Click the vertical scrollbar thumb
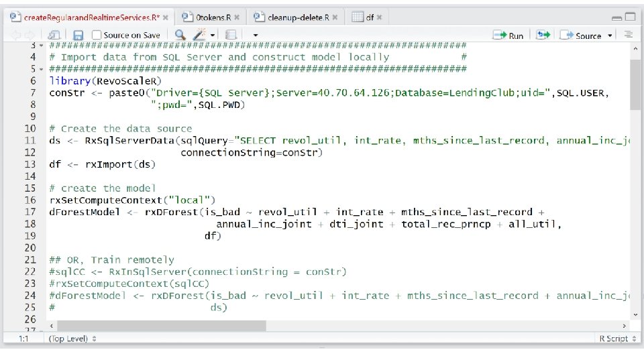This screenshot has height=362, width=644. pyautogui.click(x=635, y=84)
